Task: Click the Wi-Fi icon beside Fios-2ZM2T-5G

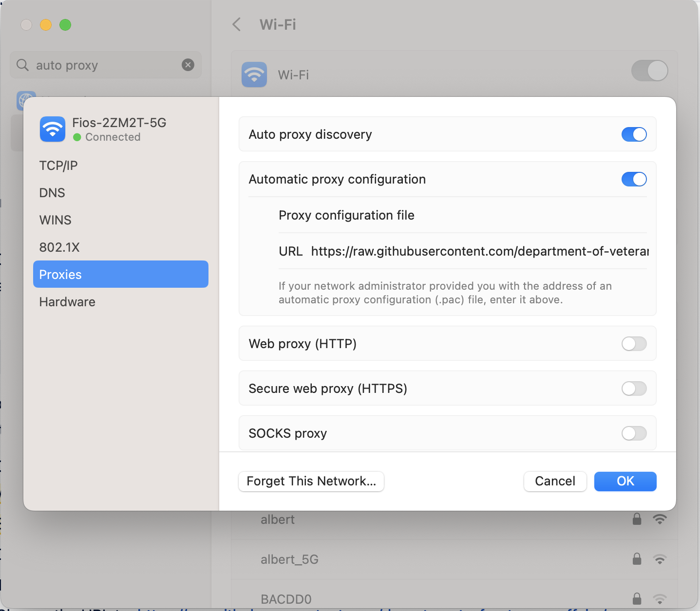Action: coord(52,129)
